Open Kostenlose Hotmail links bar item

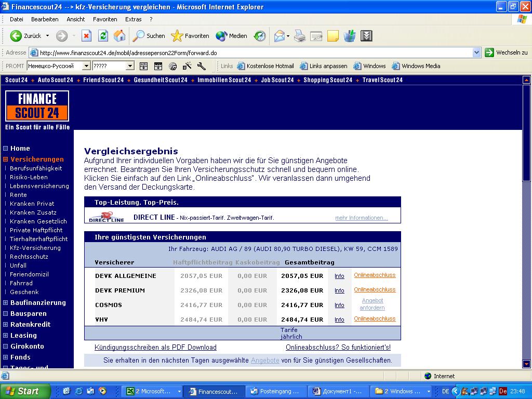click(265, 66)
